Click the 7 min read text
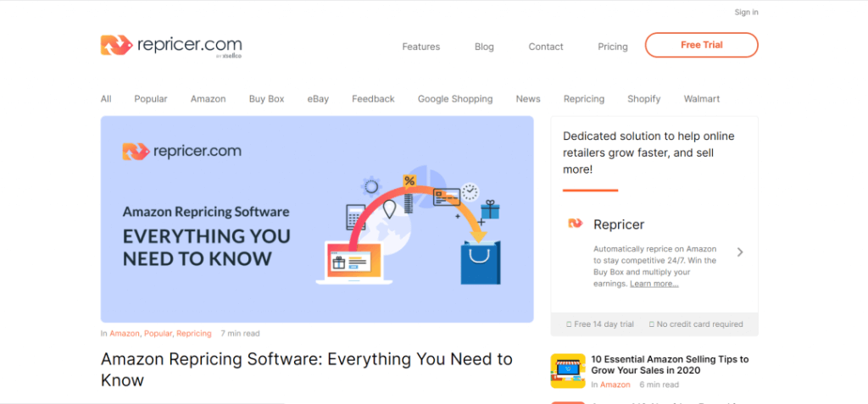Screen dimensions: 868x404 (x=240, y=334)
